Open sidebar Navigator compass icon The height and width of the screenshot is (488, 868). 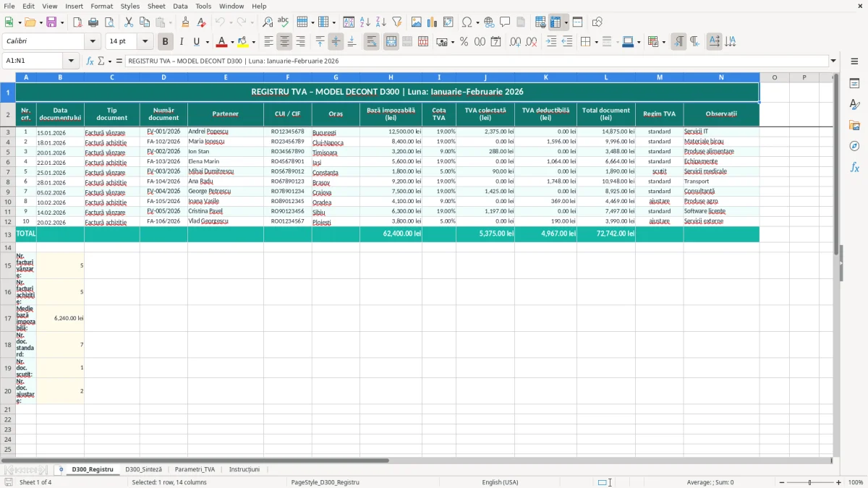pyautogui.click(x=854, y=146)
